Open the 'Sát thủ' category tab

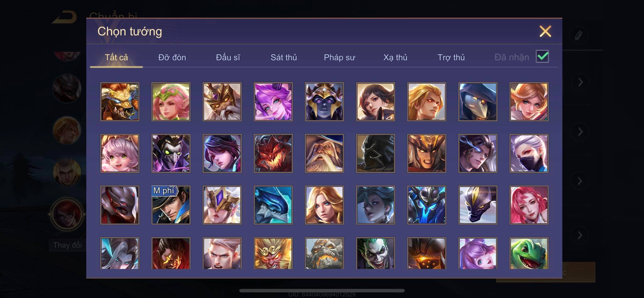point(284,57)
